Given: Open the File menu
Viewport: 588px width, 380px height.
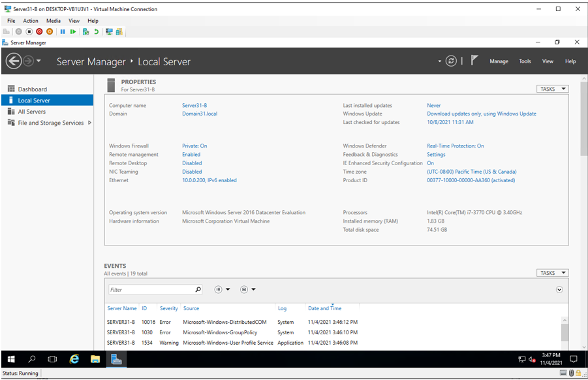Looking at the screenshot, I should coord(11,21).
